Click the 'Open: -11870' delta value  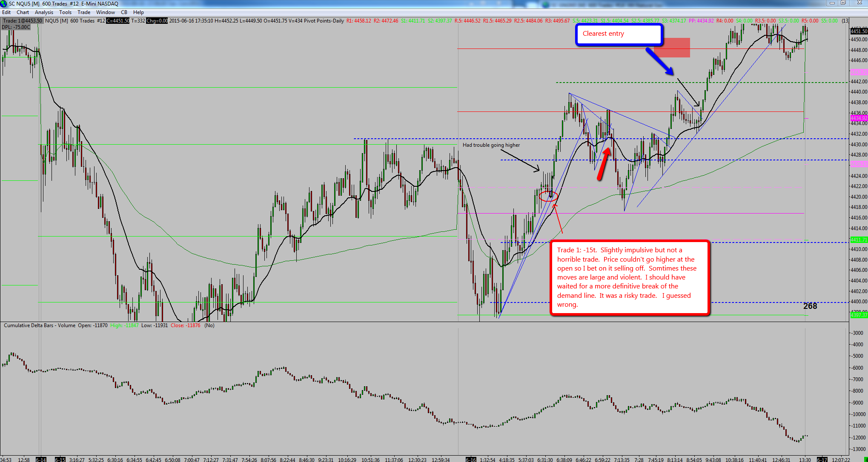click(x=93, y=325)
